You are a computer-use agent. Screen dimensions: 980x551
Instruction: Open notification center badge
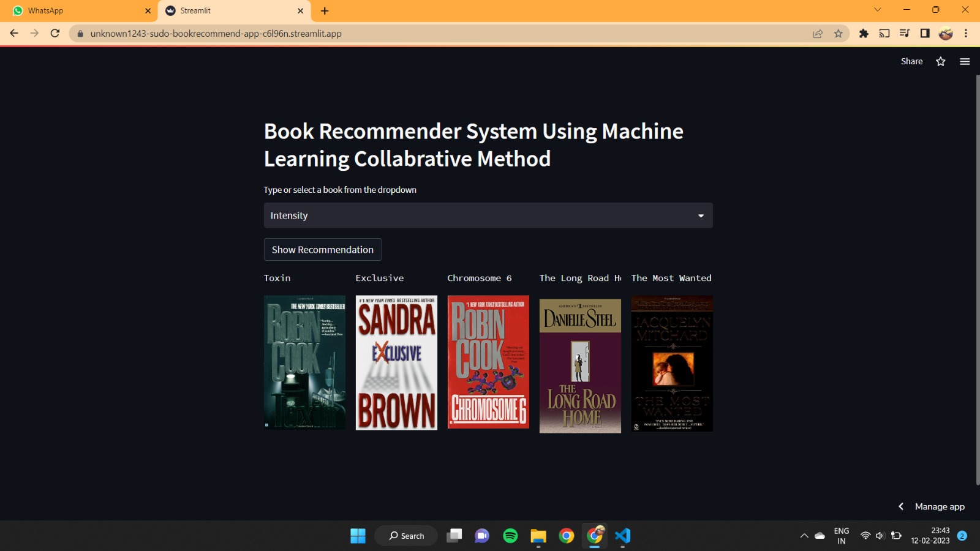pyautogui.click(x=962, y=536)
